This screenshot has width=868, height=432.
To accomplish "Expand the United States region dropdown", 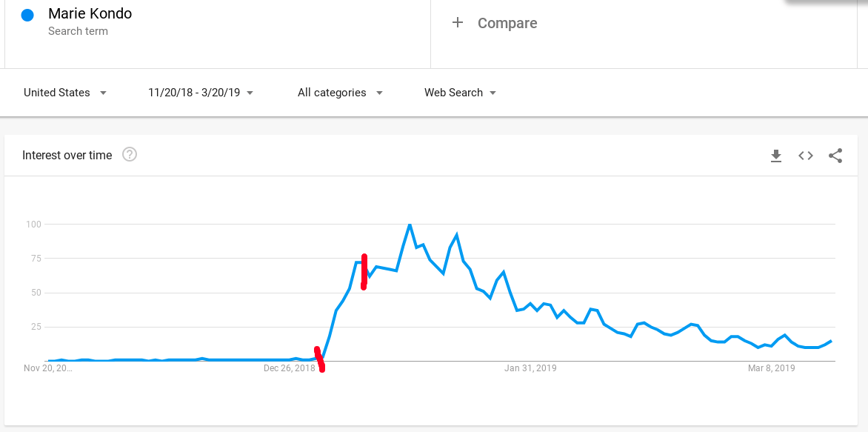I will 64,93.
